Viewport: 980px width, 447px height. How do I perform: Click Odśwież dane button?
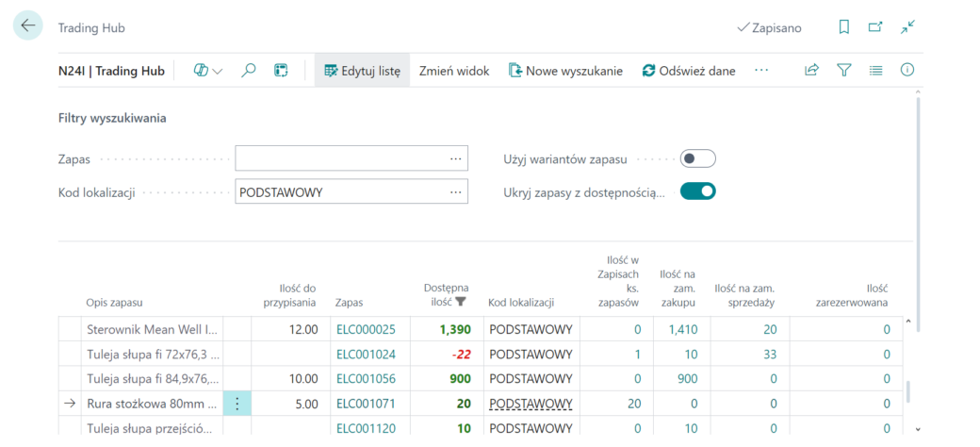pos(690,71)
